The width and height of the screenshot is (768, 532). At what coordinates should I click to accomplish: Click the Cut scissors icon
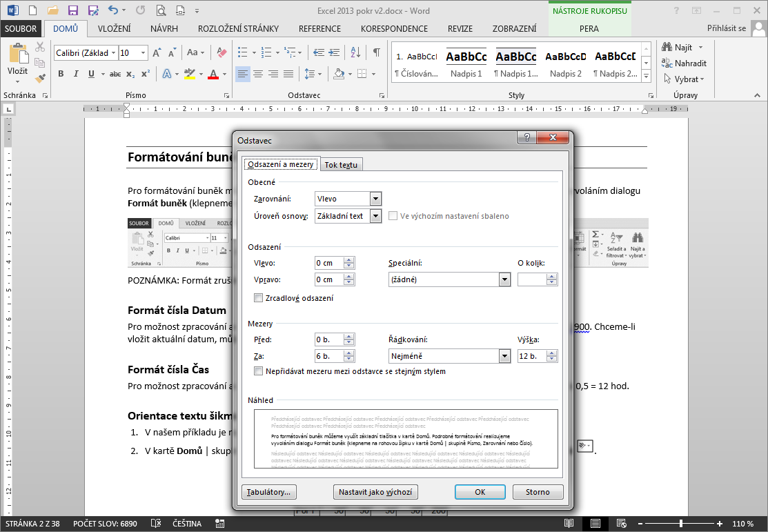[40, 47]
